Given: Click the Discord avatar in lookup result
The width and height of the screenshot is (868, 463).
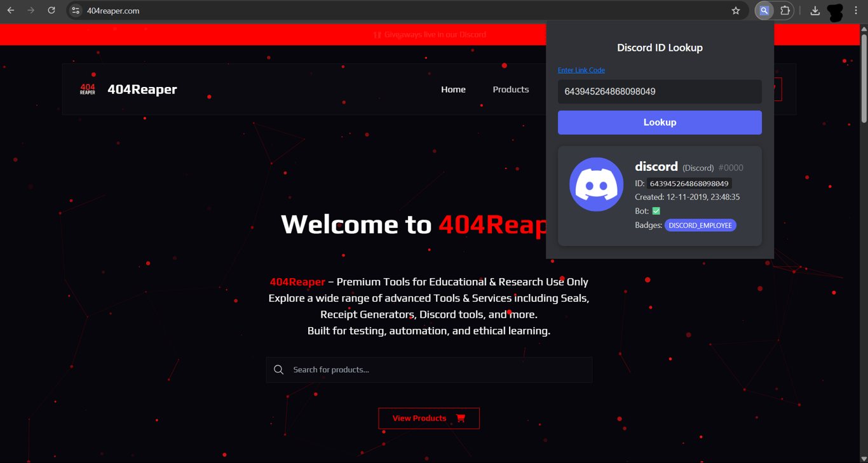Looking at the screenshot, I should click(596, 184).
